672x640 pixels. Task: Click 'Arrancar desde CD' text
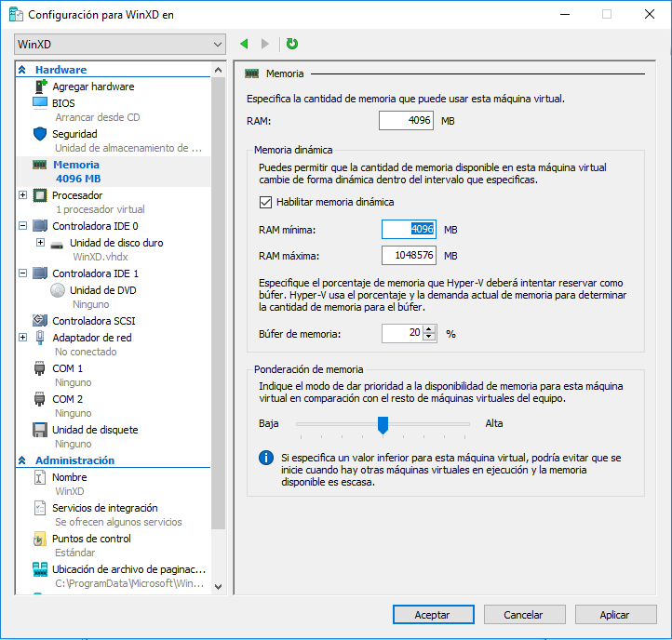98,117
